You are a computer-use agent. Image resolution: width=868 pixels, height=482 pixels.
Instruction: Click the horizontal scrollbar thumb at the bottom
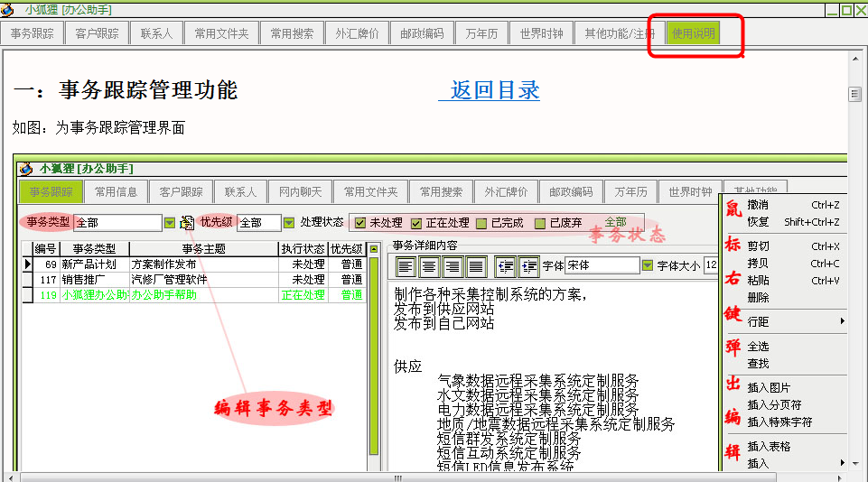[x=398, y=477]
